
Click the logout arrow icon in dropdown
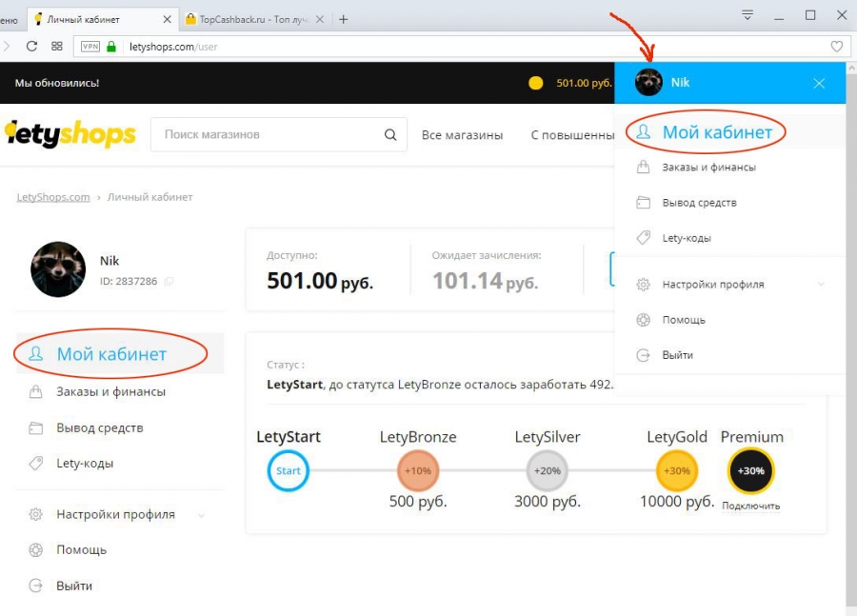644,355
